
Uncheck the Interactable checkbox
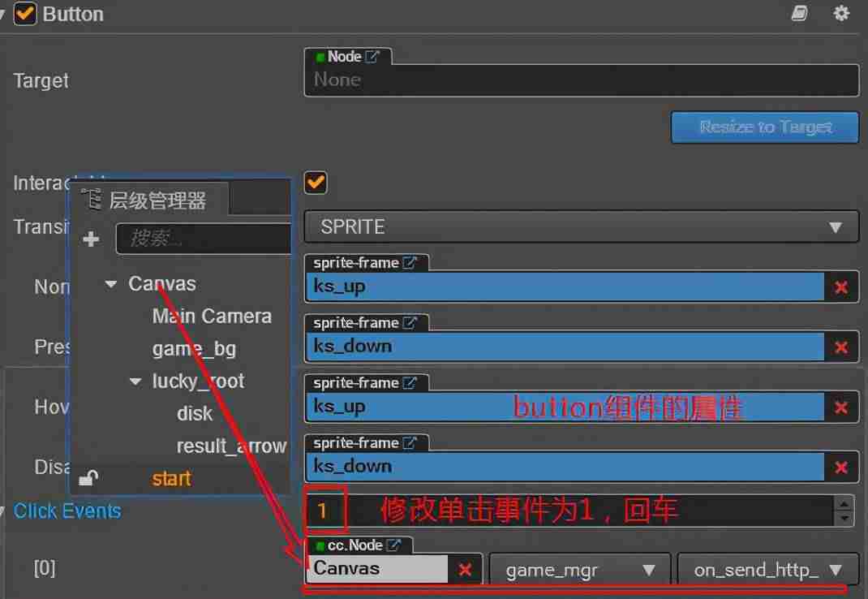(x=316, y=183)
